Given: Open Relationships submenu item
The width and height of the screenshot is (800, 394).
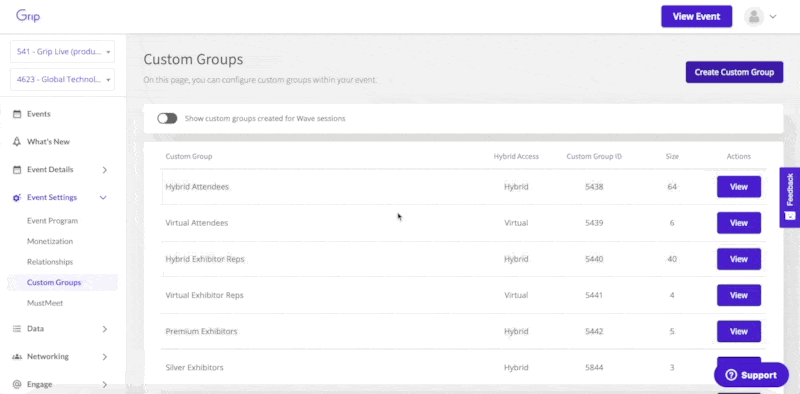Looking at the screenshot, I should coord(50,261).
